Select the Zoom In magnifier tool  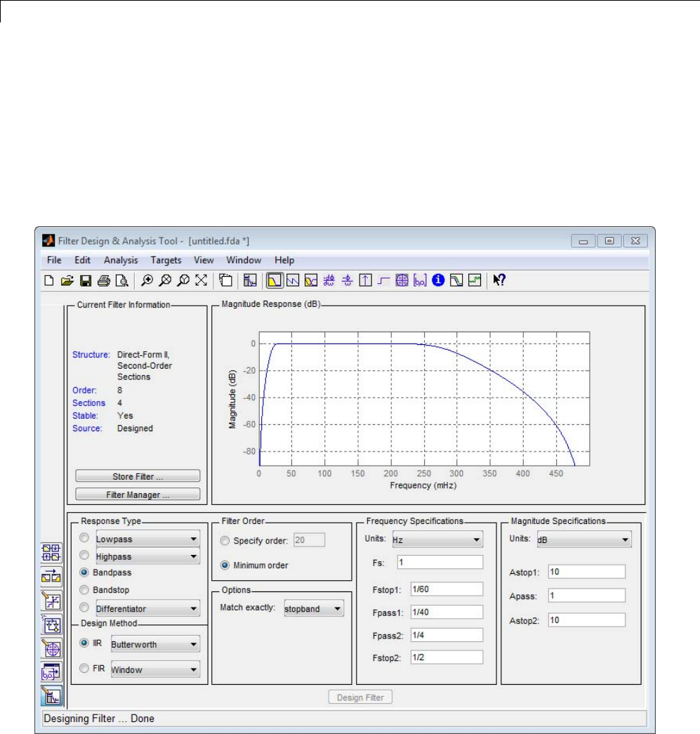tap(147, 280)
